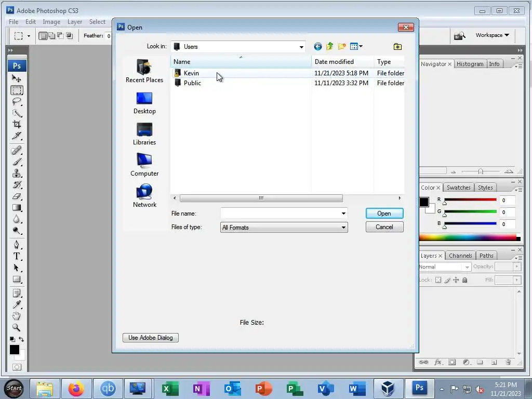Open the Layer menu
The height and width of the screenshot is (399, 532).
pos(75,22)
